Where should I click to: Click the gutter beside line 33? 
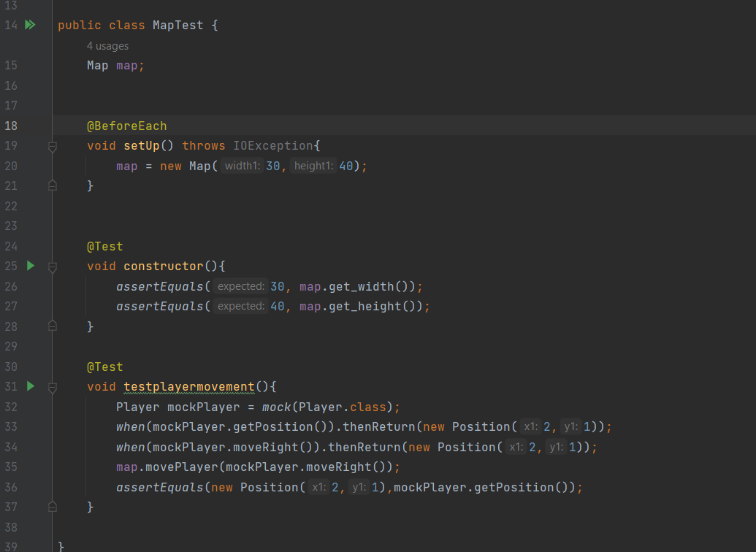click(x=40, y=426)
